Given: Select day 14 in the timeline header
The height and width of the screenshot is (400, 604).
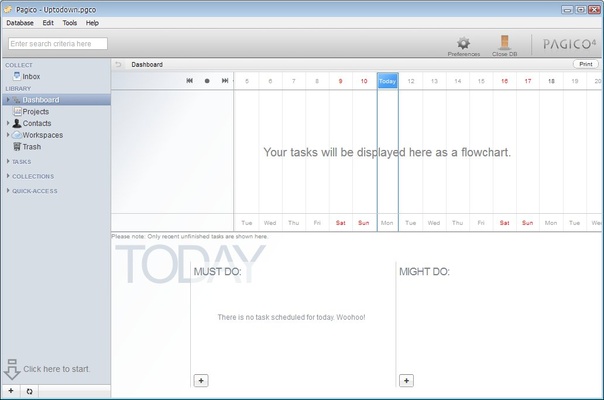Looking at the screenshot, I should click(x=458, y=81).
